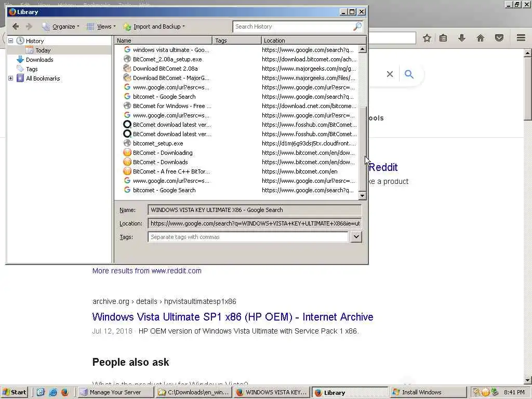Switch to WINDOWS VISTA KEY Firefox taskbar button
The width and height of the screenshot is (532, 399).
point(272,392)
